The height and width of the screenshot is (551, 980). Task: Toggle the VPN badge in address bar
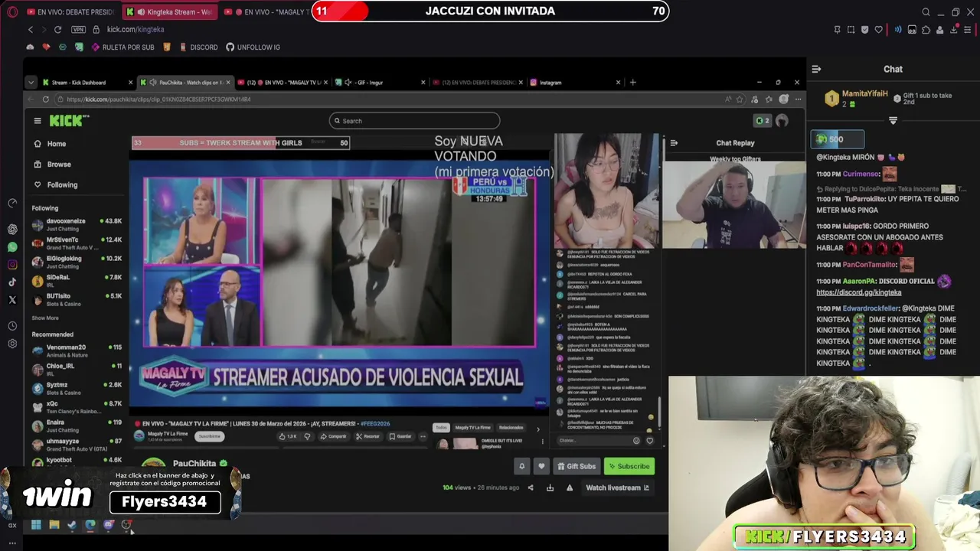click(x=79, y=29)
